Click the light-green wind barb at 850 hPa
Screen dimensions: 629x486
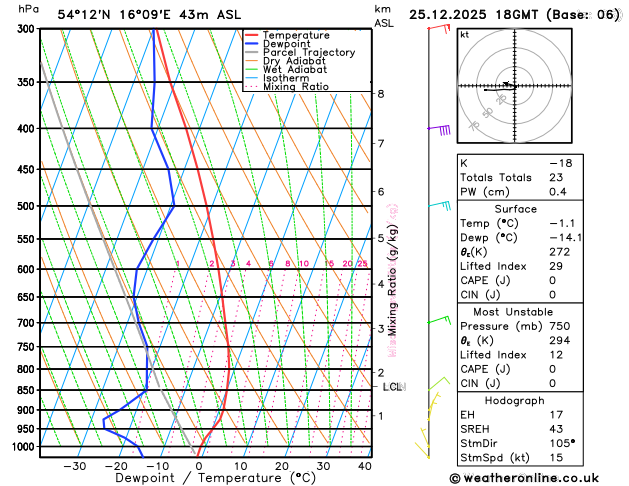[x=439, y=383]
